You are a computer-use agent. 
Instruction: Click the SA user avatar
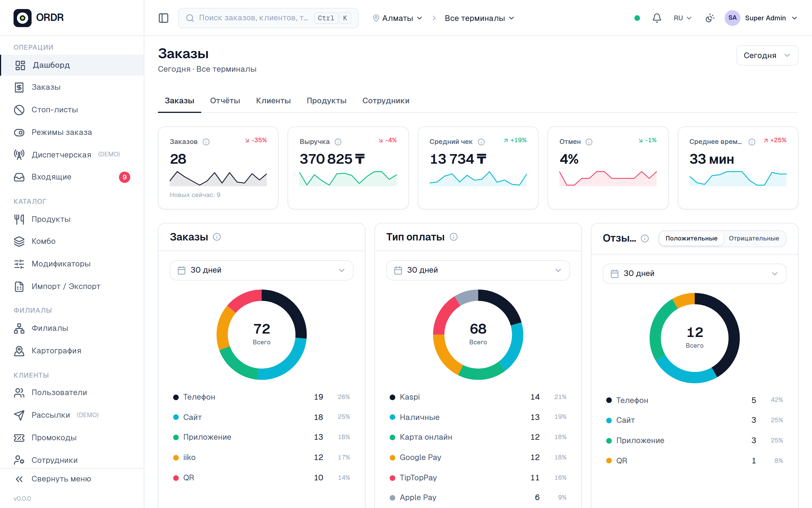pyautogui.click(x=732, y=18)
